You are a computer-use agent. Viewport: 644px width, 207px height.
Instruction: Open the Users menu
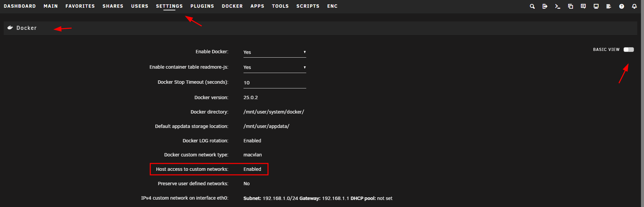(140, 6)
